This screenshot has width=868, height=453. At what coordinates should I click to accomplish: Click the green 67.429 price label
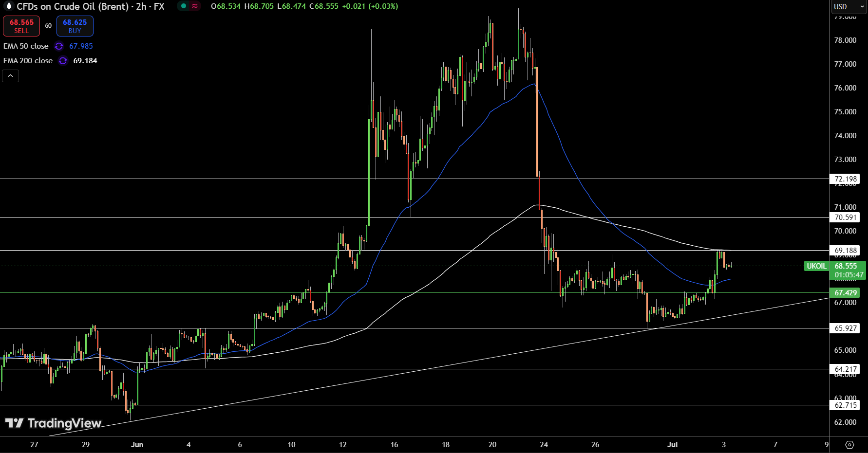[x=845, y=293]
